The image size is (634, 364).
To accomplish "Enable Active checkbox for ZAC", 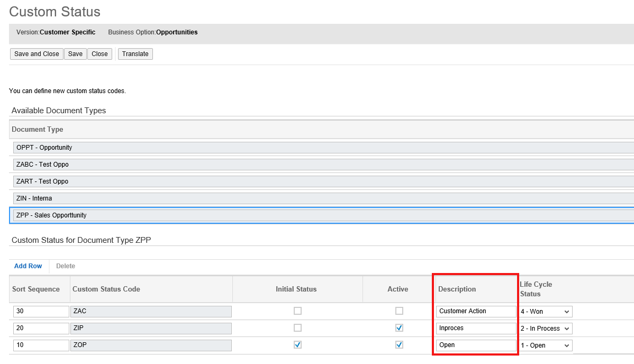I will coord(399,311).
